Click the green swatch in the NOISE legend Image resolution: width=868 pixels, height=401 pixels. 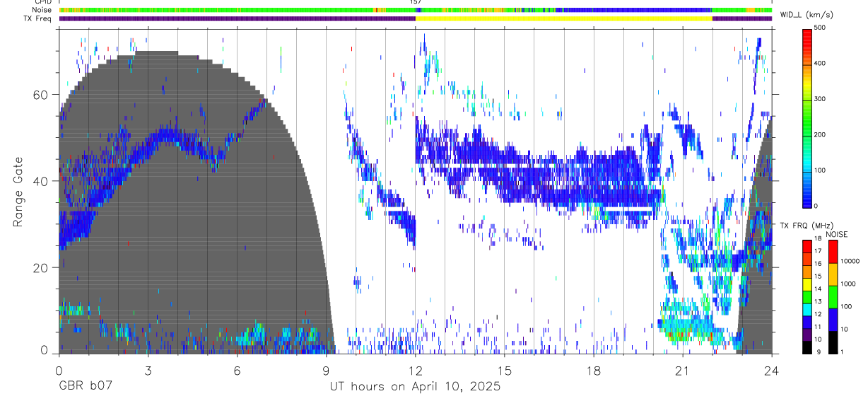pyautogui.click(x=833, y=296)
